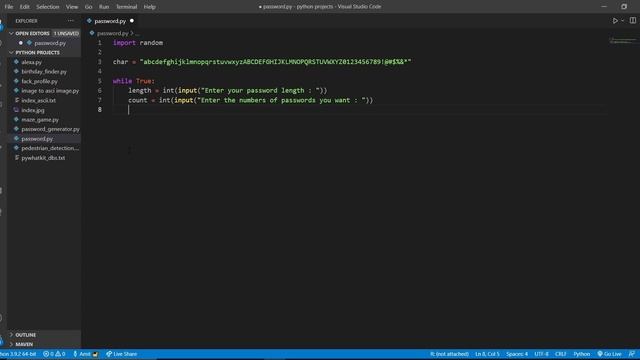
Task: Click the breadcrumb ellipsis after password.py
Action: (137, 33)
